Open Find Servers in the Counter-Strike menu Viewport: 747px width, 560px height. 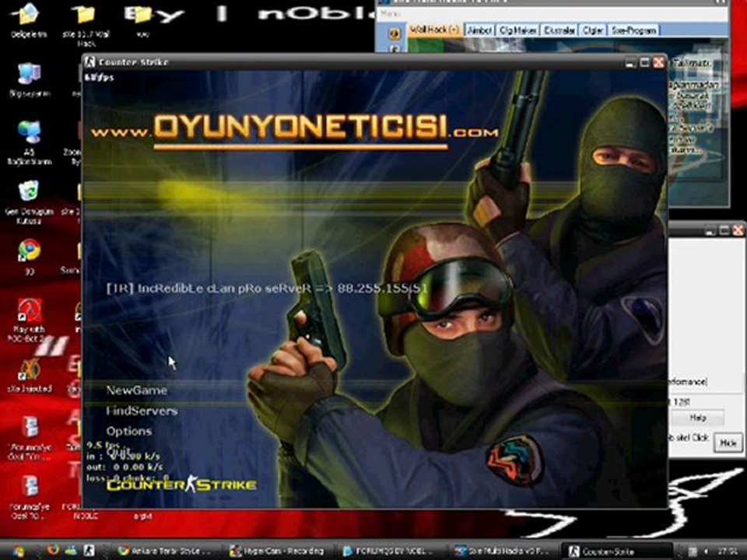142,411
